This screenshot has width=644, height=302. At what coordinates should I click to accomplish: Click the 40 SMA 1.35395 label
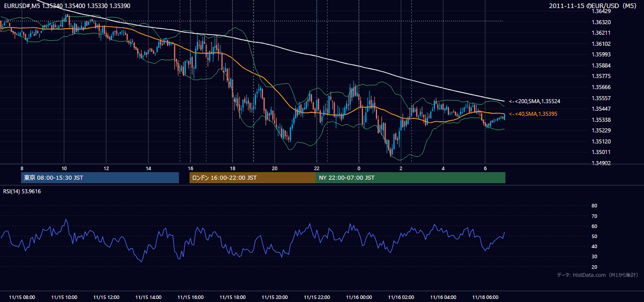coord(533,114)
